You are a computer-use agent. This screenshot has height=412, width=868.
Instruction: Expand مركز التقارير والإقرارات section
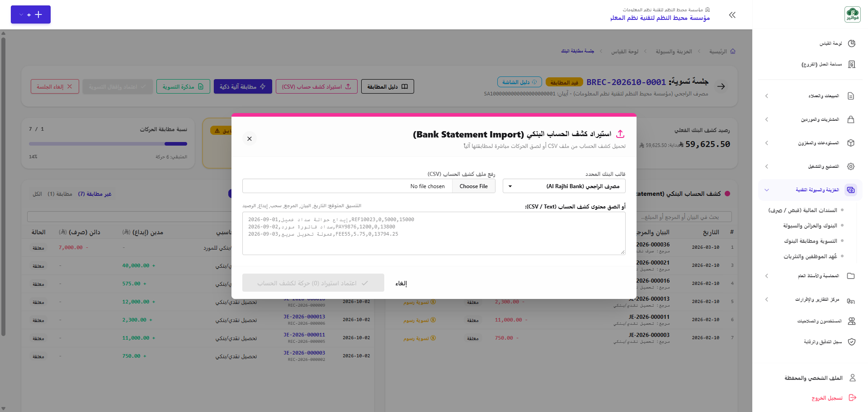(x=810, y=299)
